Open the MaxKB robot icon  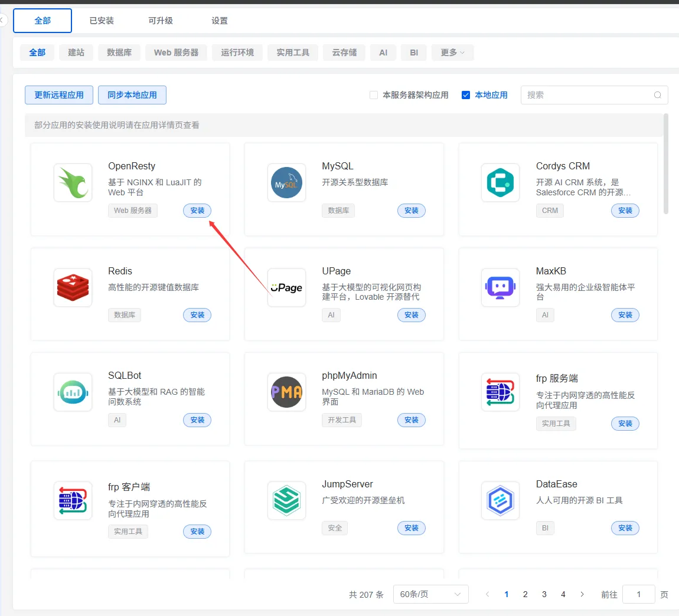point(500,288)
